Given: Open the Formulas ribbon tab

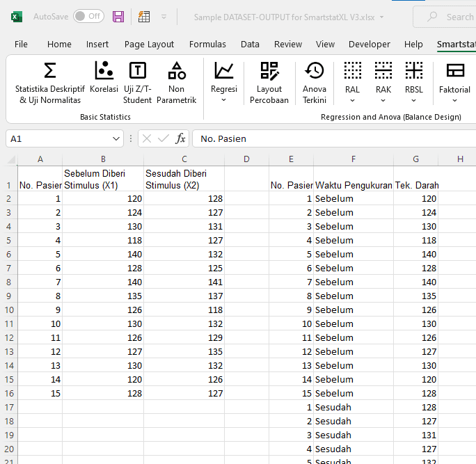Looking at the screenshot, I should tap(207, 44).
